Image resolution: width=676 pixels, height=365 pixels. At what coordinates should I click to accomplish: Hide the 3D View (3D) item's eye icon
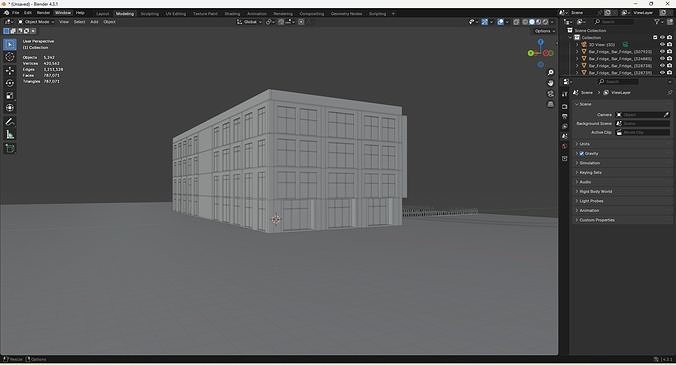pyautogui.click(x=662, y=44)
